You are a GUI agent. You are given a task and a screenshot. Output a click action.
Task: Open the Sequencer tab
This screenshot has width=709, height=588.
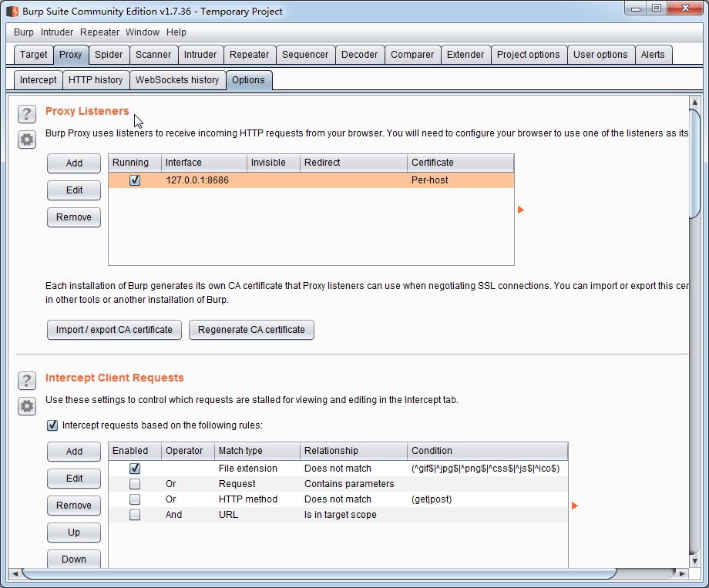[305, 55]
